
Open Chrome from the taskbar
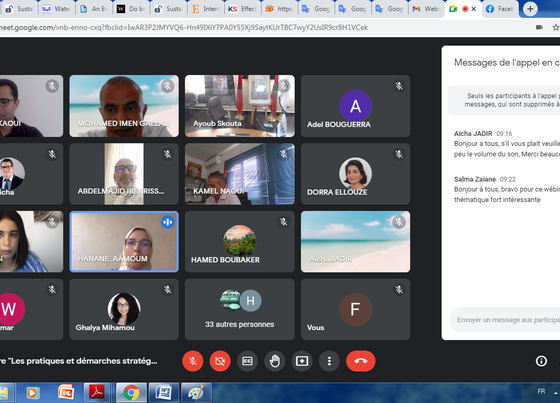[131, 393]
